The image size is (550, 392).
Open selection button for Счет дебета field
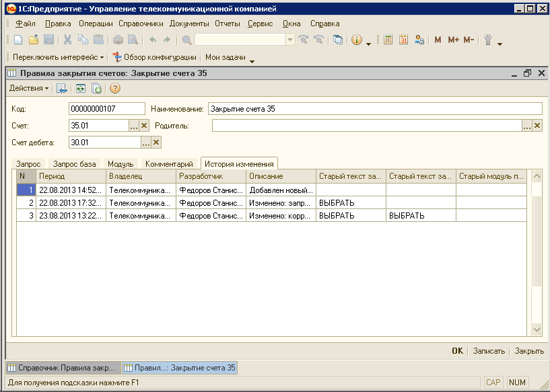click(x=146, y=143)
